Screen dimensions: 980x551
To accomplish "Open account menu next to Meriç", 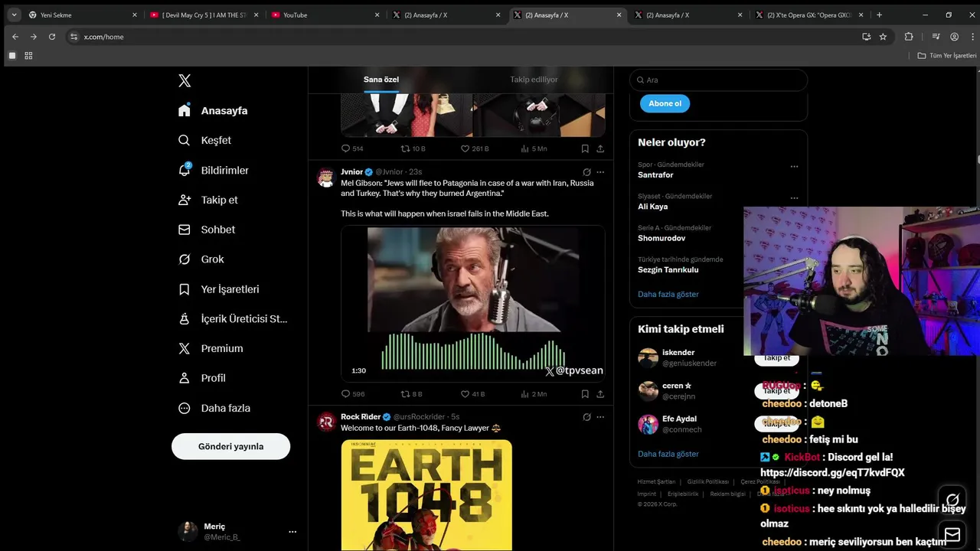I will point(292,531).
